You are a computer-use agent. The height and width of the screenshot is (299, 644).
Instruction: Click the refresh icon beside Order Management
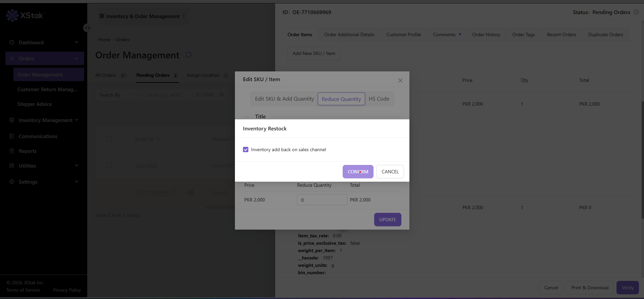pyautogui.click(x=189, y=55)
